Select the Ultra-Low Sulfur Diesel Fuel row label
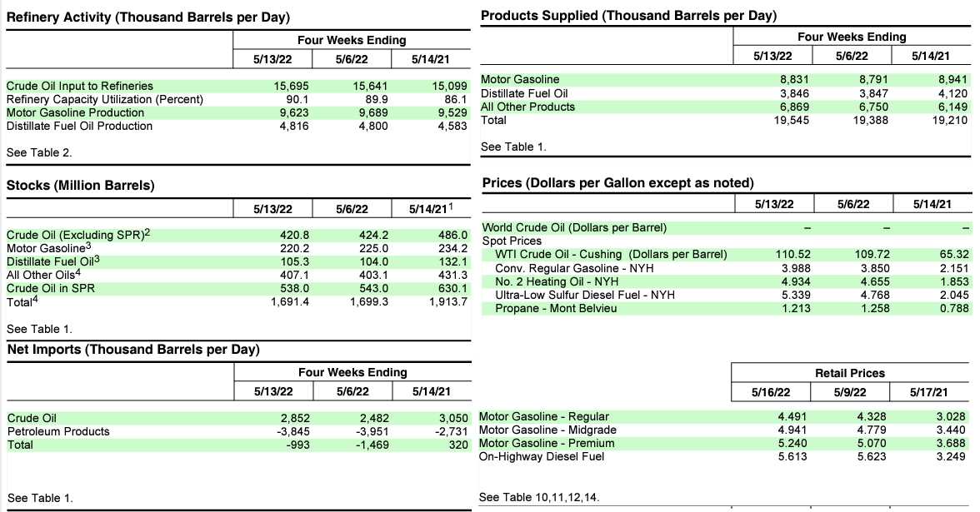The width and height of the screenshot is (980, 512). (x=585, y=295)
